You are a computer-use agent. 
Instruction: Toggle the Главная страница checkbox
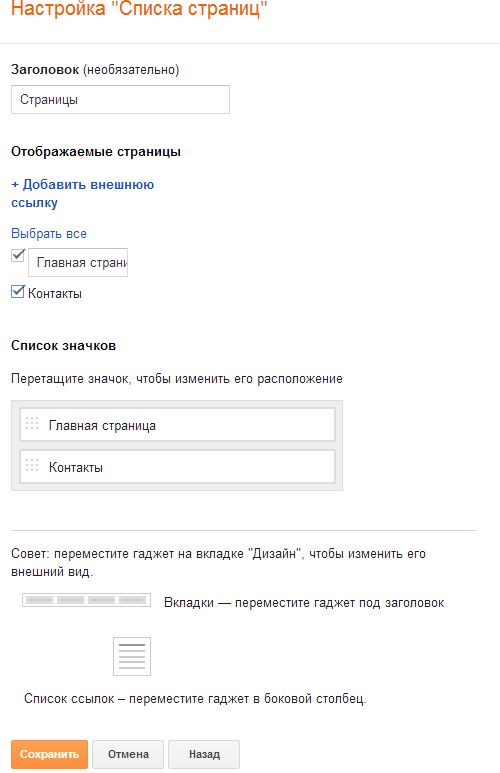pyautogui.click(x=18, y=255)
